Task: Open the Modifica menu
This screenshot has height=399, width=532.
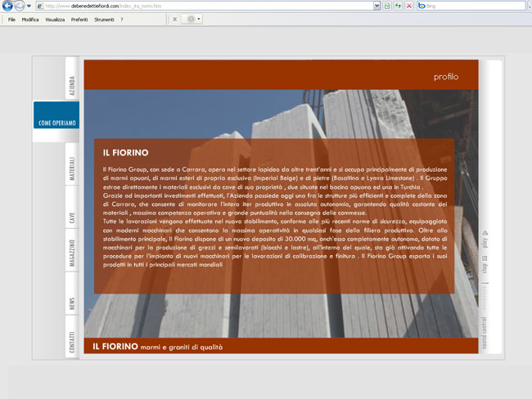Action: pyautogui.click(x=30, y=20)
